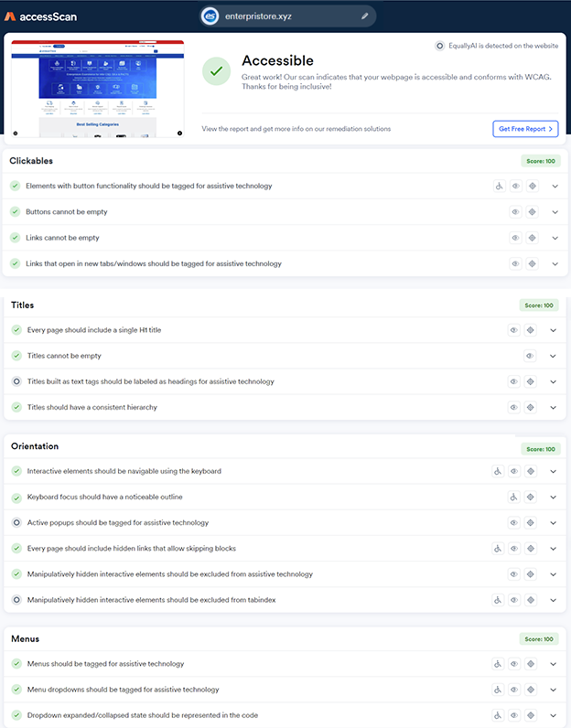571x728 pixels.
Task: Expand Menus should be tagged row
Action: [553, 664]
